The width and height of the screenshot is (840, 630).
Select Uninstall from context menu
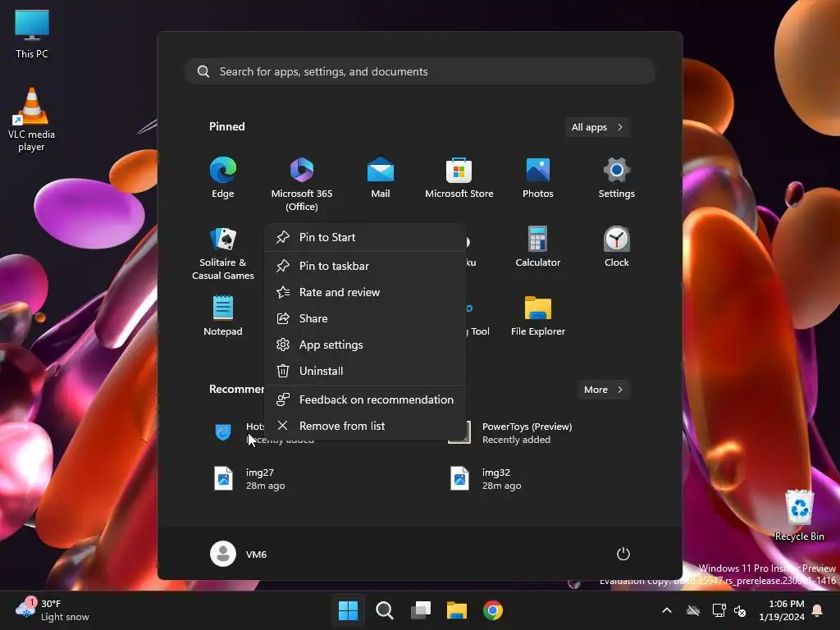click(x=365, y=371)
